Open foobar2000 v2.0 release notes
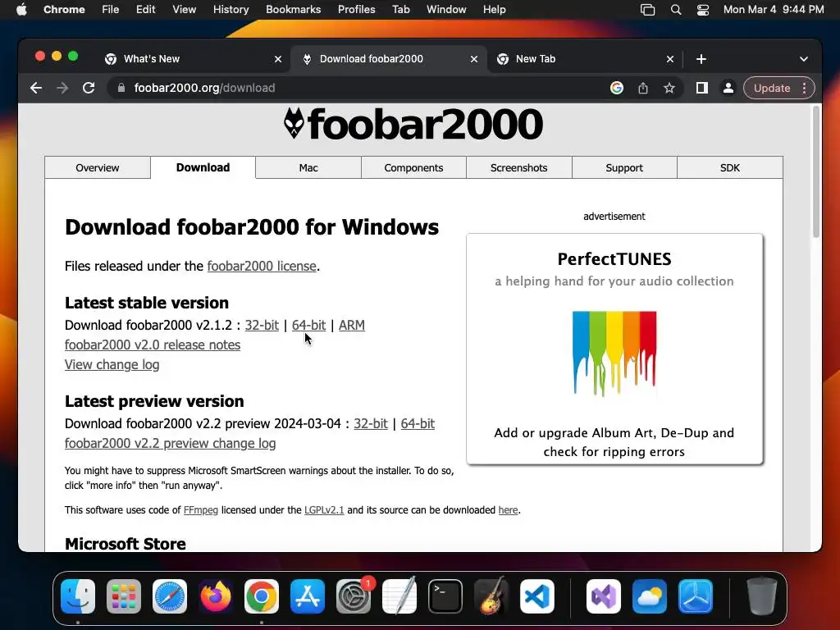The image size is (840, 630). click(x=153, y=345)
